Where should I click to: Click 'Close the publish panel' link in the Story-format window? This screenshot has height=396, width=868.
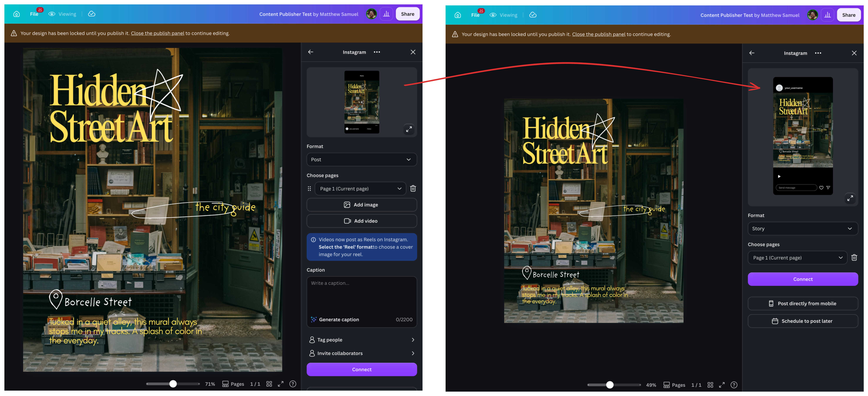598,34
